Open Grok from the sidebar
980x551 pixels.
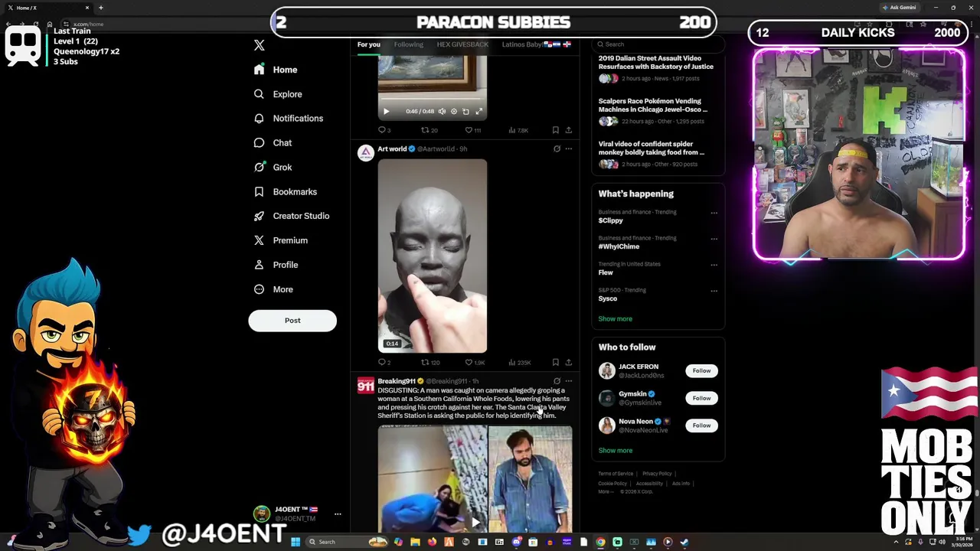273,168
